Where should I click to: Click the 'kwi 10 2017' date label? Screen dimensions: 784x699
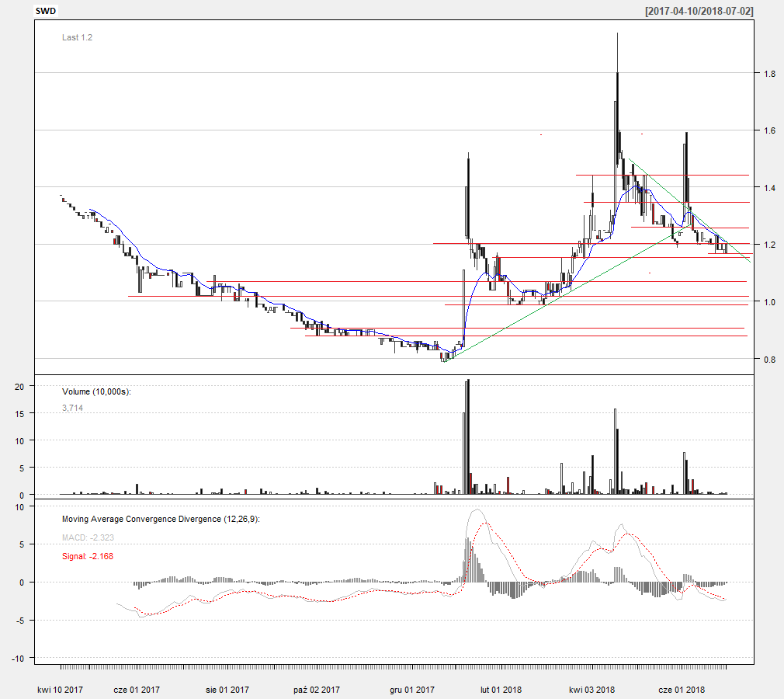click(60, 690)
